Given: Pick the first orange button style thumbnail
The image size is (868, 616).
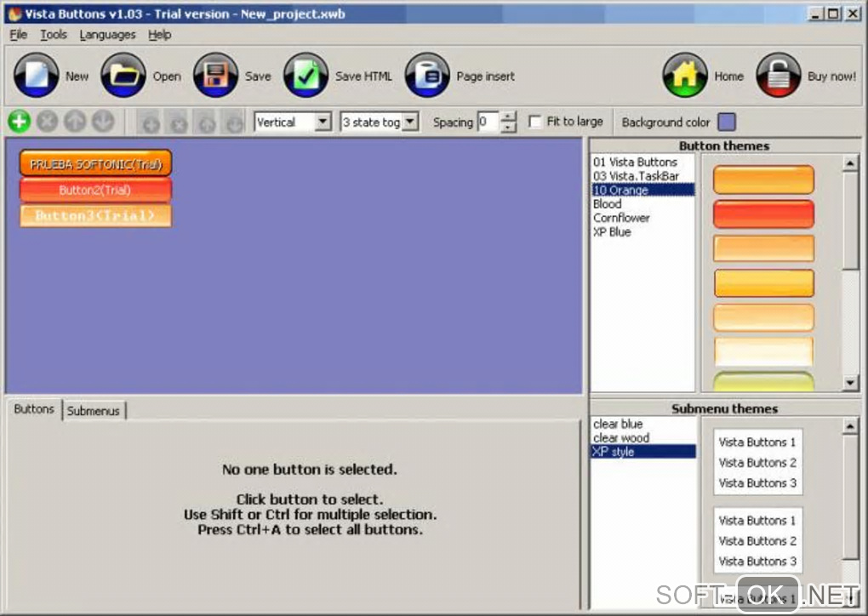Looking at the screenshot, I should pos(763,180).
